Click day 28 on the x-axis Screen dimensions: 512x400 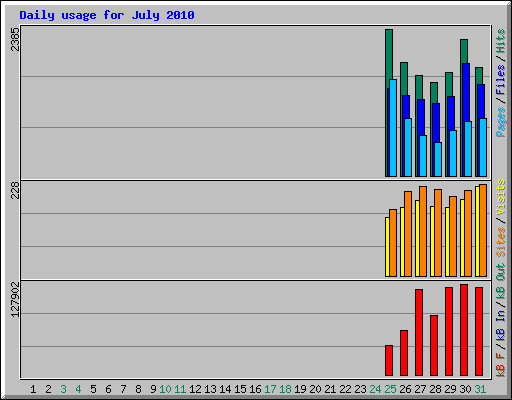[x=435, y=389]
